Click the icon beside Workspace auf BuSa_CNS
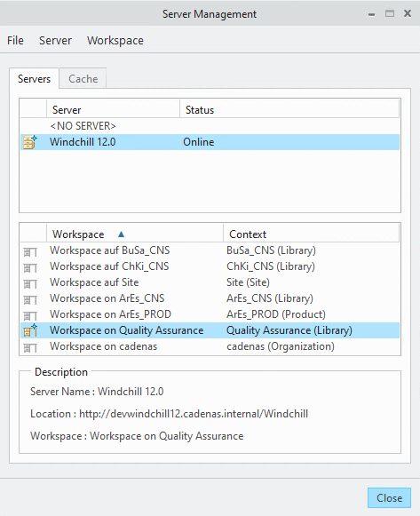 [x=30, y=252]
